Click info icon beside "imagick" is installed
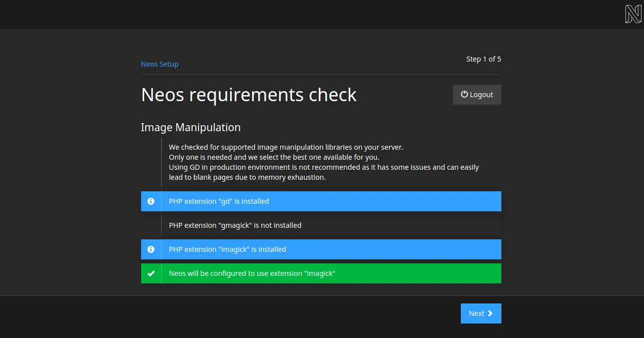The width and height of the screenshot is (644, 338). 151,249
